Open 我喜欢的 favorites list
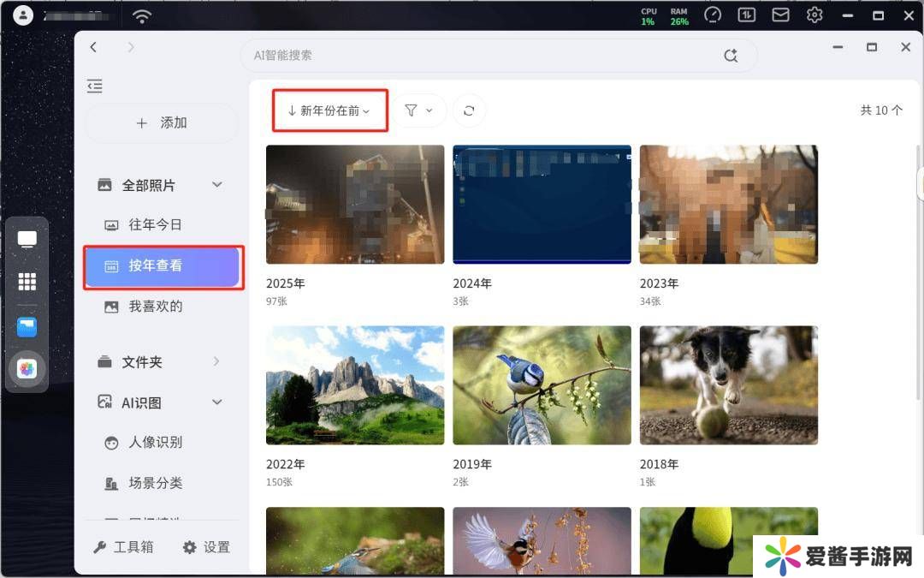 coord(155,307)
